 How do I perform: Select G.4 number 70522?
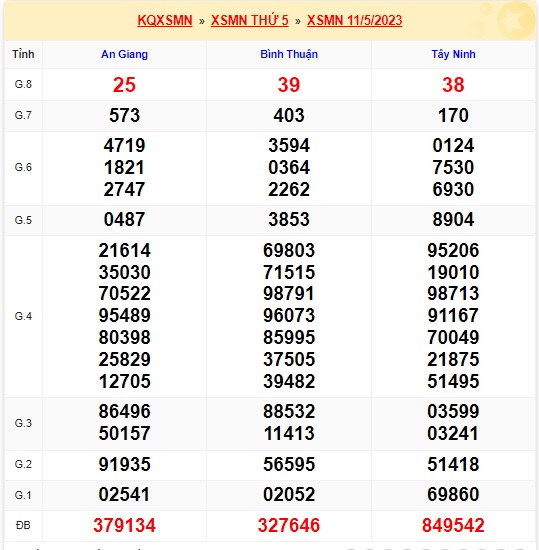click(124, 294)
